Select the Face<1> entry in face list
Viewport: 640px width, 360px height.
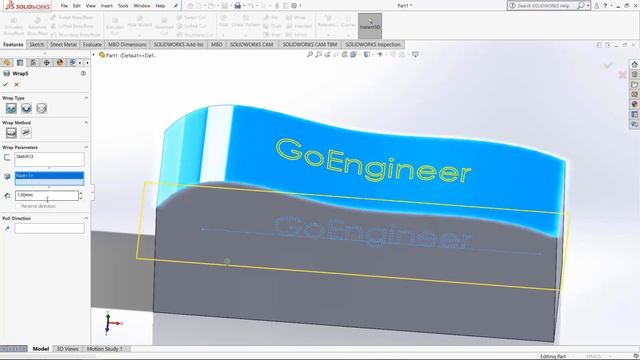coord(49,176)
